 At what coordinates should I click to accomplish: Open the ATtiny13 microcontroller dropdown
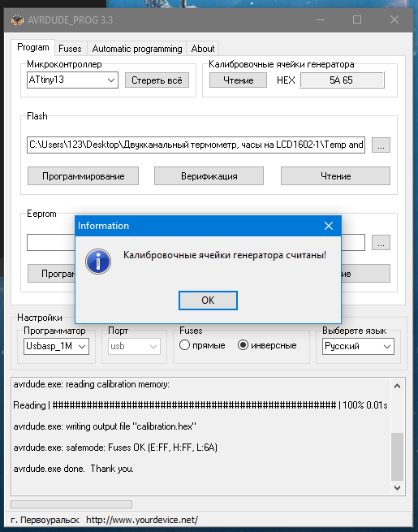tap(72, 80)
